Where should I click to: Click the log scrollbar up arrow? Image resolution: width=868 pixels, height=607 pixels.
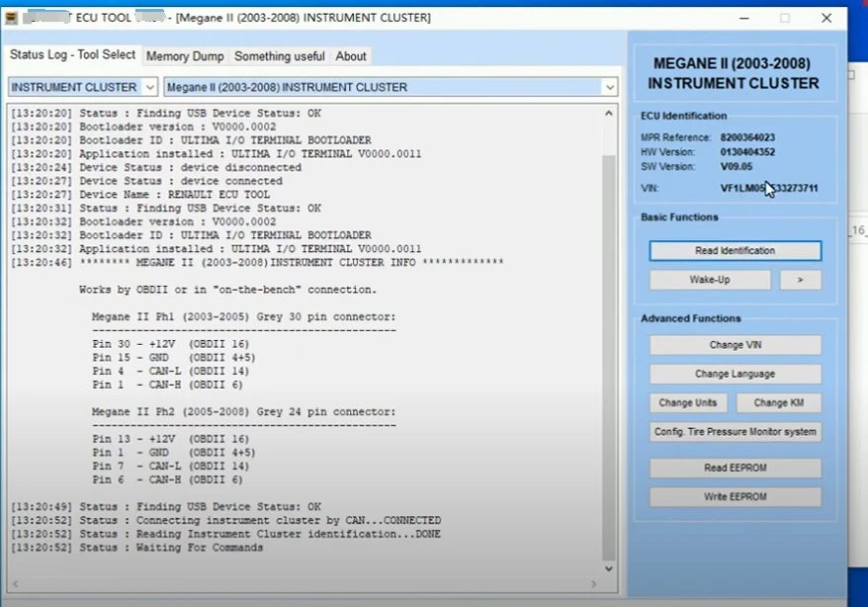click(610, 113)
